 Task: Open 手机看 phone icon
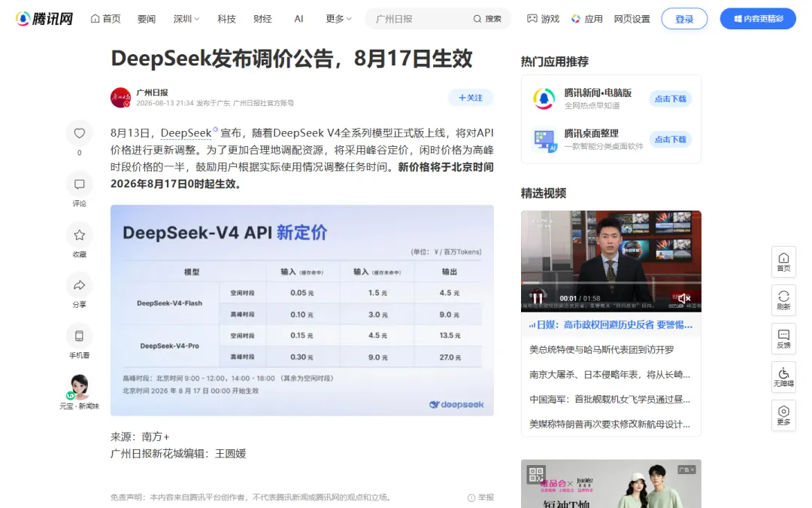pyautogui.click(x=79, y=336)
